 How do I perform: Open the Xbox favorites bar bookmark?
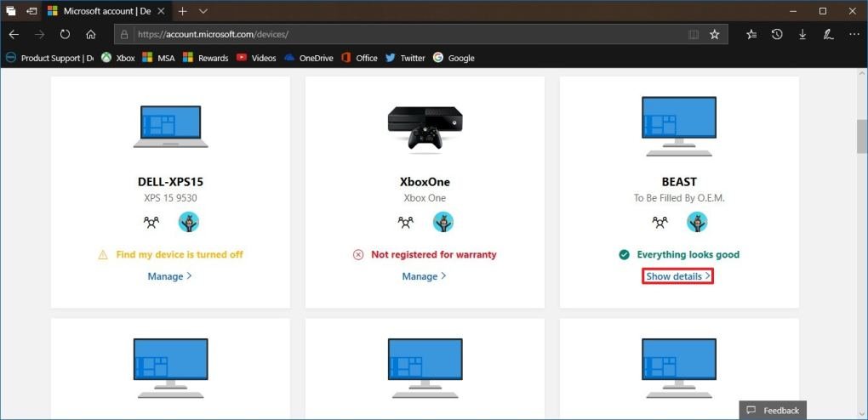click(x=117, y=58)
